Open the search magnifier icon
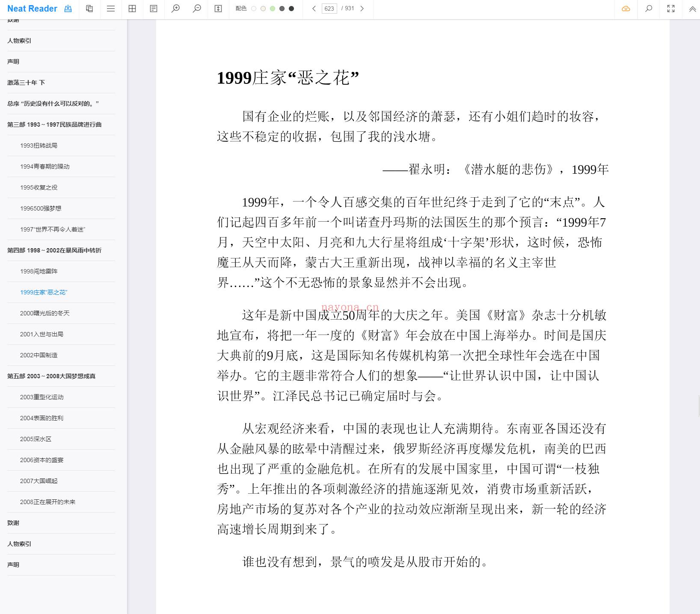Screen dimensions: 700x614 coord(649,9)
